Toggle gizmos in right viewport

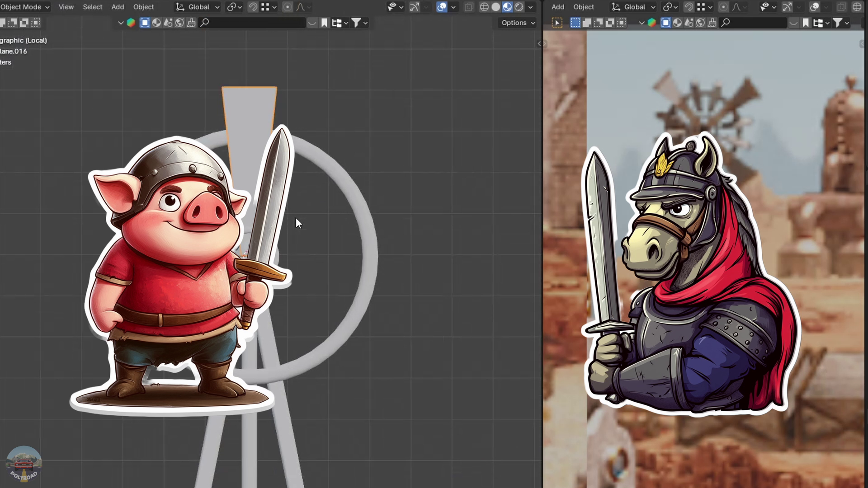(787, 7)
